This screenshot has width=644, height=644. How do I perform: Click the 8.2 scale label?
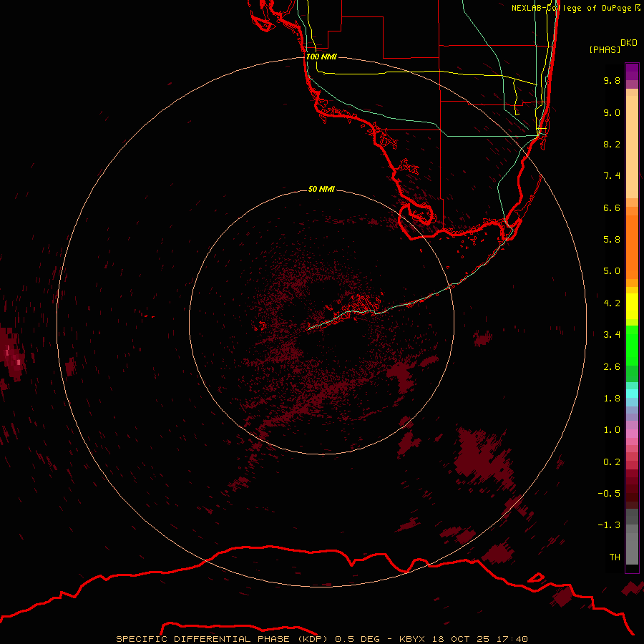tap(612, 144)
